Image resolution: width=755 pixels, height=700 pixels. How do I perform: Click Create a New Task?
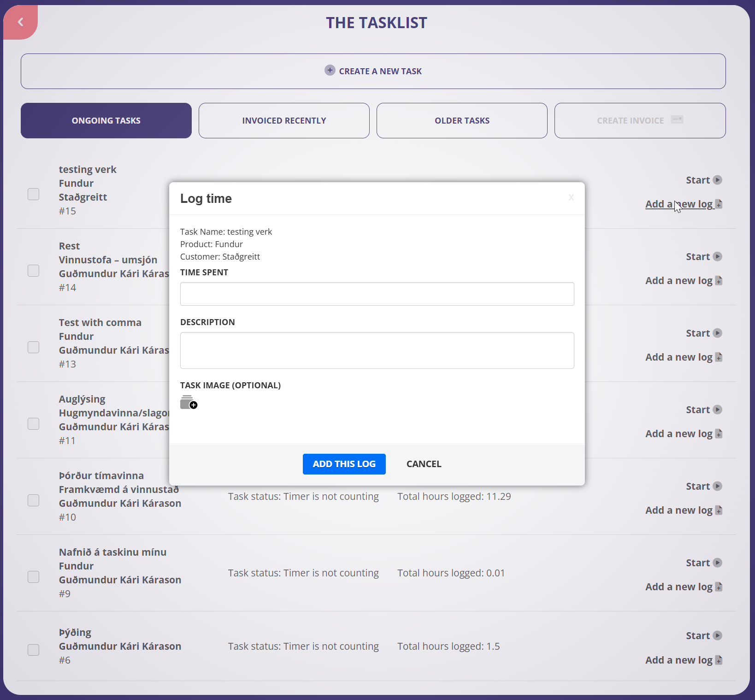(x=373, y=71)
